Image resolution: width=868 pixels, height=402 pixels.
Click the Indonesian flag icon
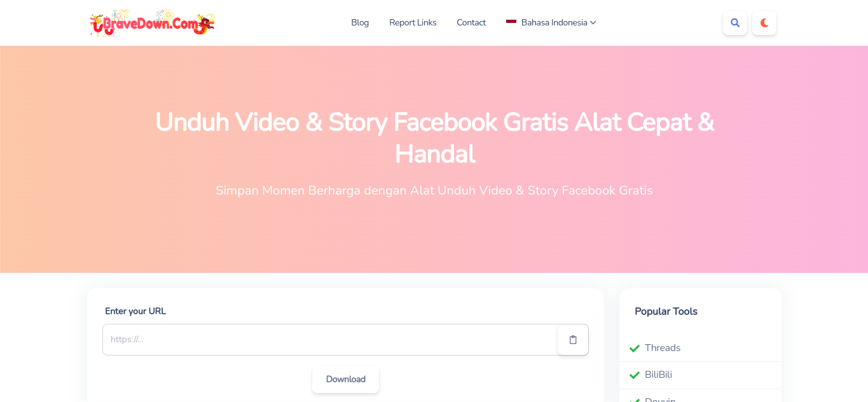(511, 22)
